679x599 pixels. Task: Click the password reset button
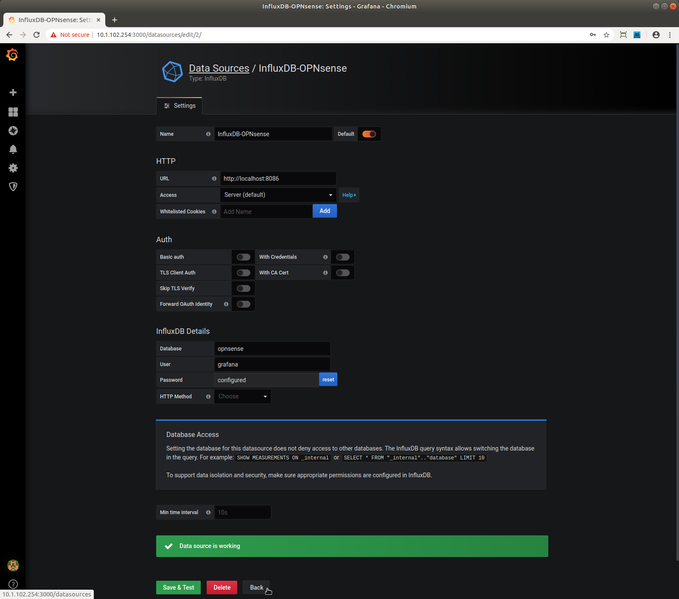click(328, 379)
